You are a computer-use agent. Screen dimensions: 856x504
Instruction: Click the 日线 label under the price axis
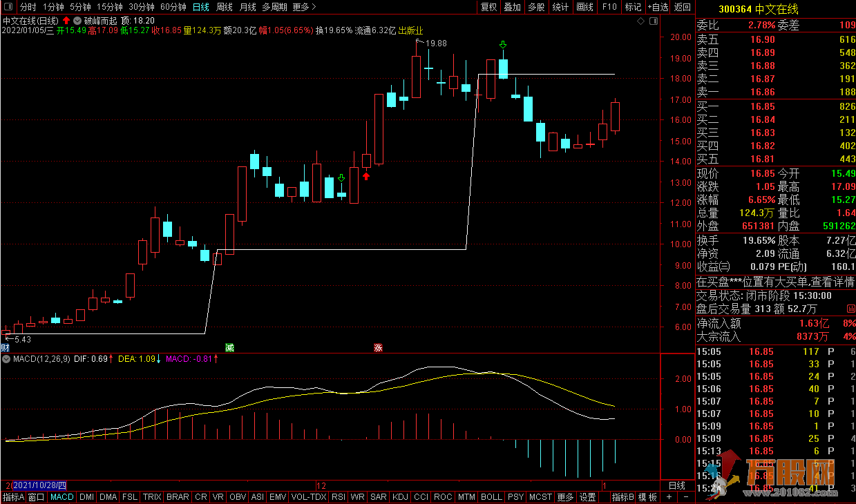click(677, 485)
